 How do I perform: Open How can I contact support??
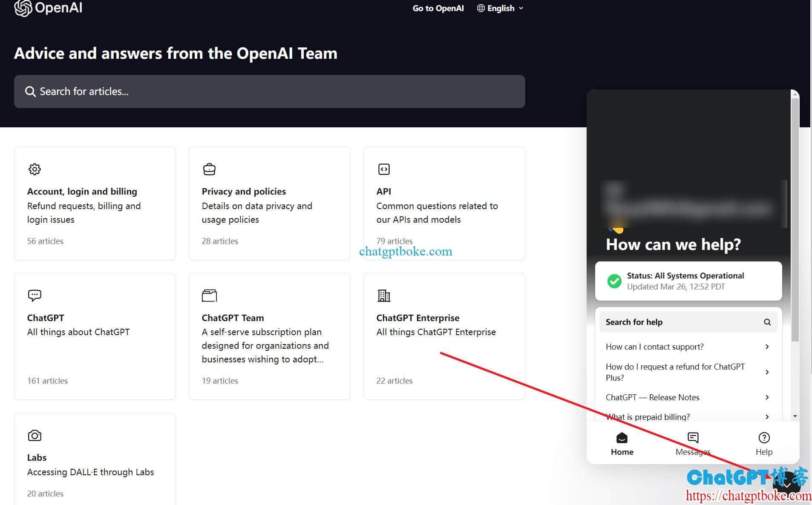click(x=688, y=347)
